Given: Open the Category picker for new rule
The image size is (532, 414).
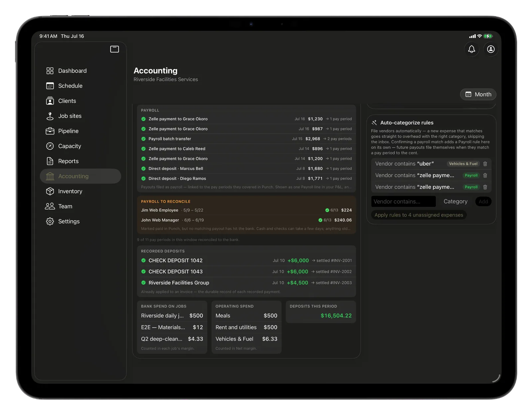Looking at the screenshot, I should coord(456,202).
